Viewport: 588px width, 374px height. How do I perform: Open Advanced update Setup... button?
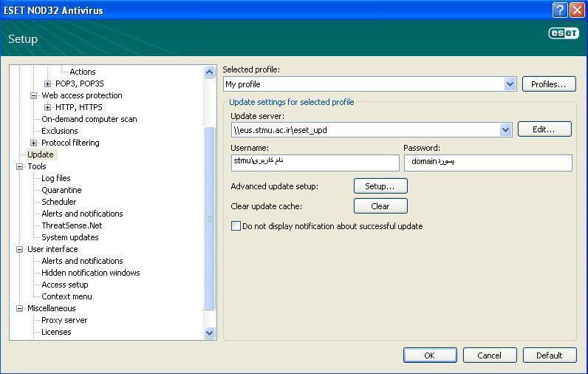tap(380, 186)
